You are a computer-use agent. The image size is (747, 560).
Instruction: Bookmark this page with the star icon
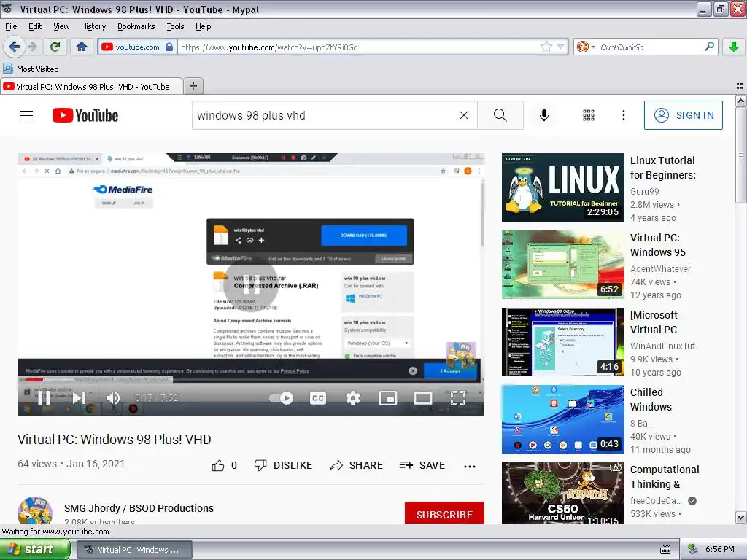tap(546, 47)
